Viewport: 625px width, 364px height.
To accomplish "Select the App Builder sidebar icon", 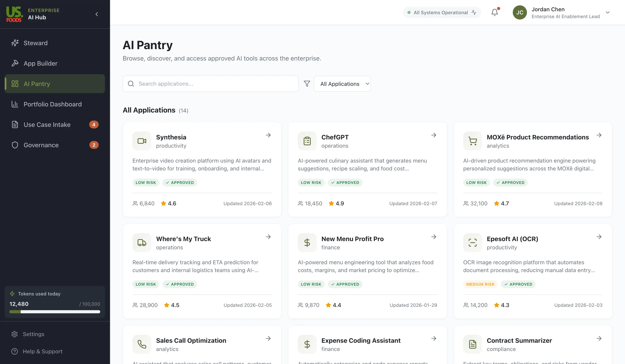I will 15,63.
